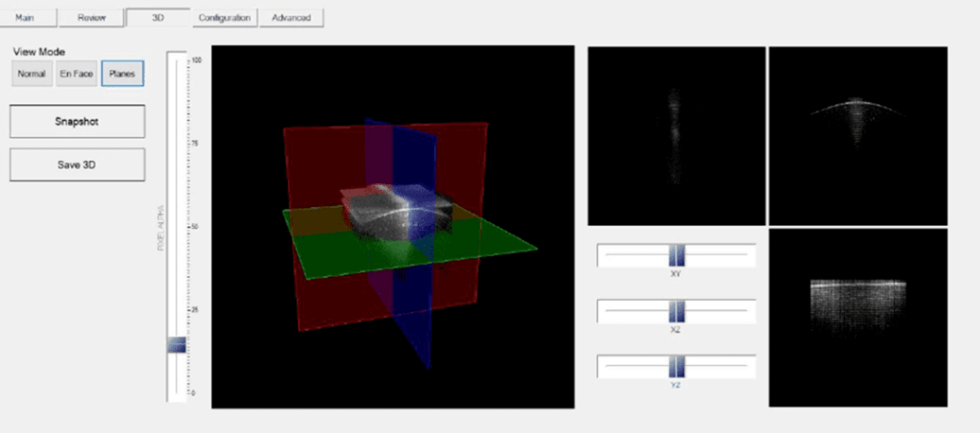Select the top-left cross-section image

tap(677, 136)
